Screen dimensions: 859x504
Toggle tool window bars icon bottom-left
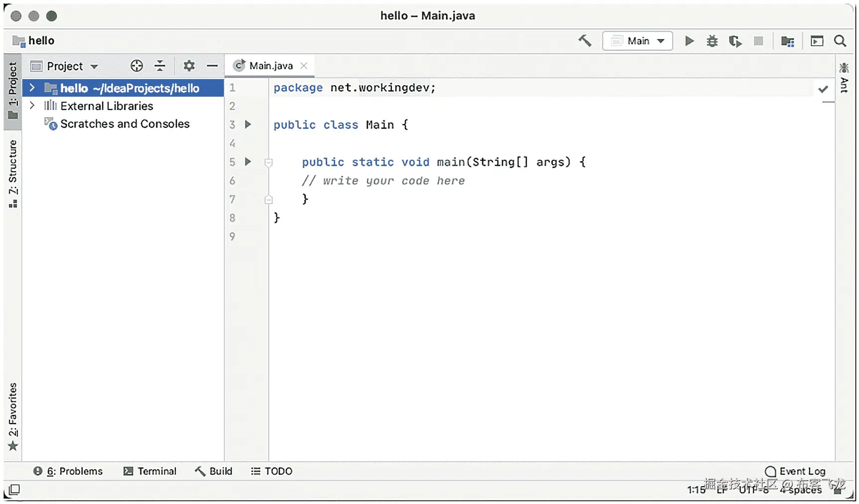point(14,490)
